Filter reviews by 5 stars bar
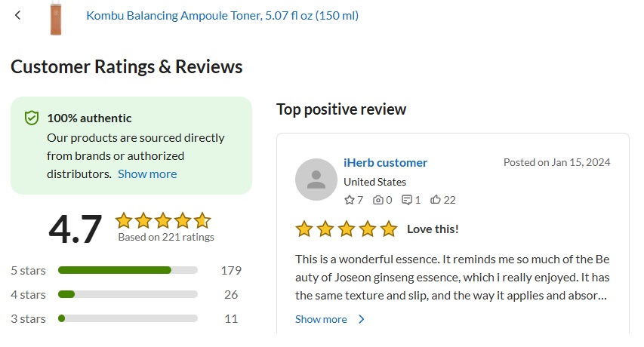The height and width of the screenshot is (347, 644). coord(128,270)
